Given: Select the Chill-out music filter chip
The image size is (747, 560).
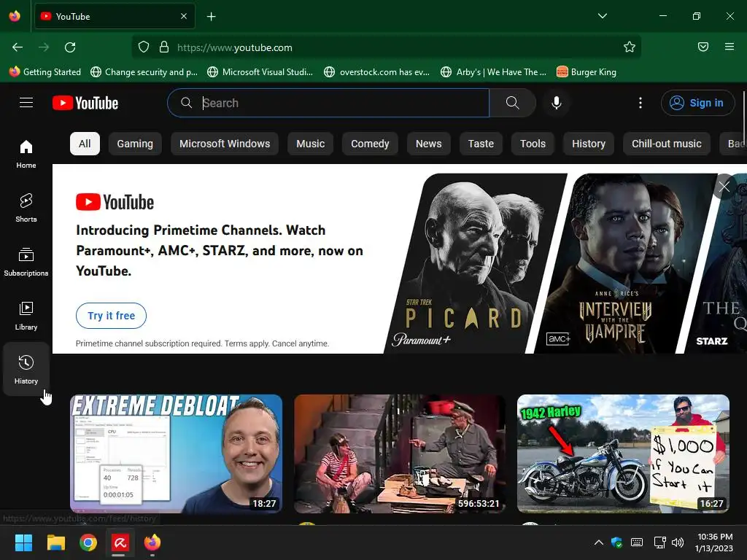Looking at the screenshot, I should [667, 144].
